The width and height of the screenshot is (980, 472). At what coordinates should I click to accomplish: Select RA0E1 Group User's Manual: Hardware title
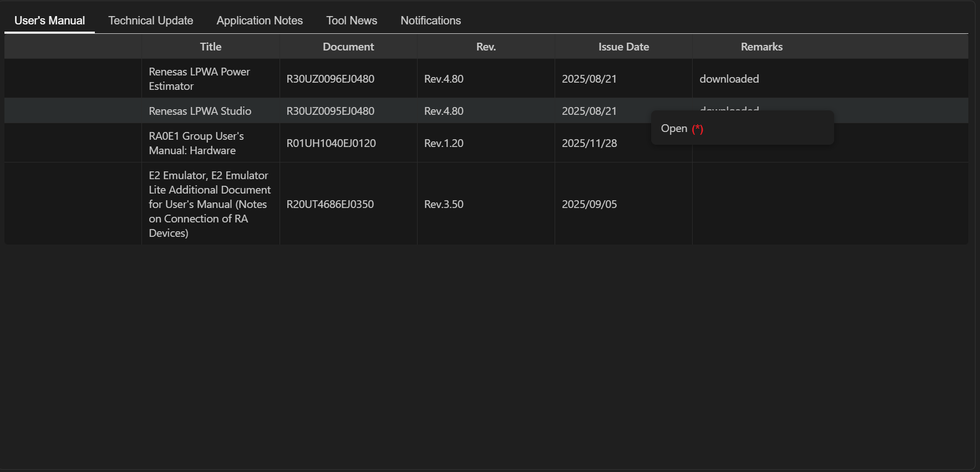[196, 143]
